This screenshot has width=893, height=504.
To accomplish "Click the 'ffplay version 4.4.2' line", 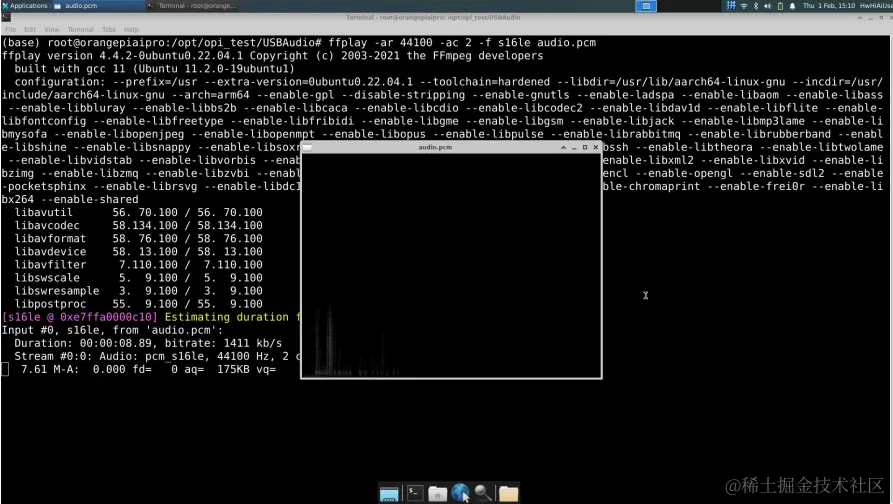I will pos(272,56).
